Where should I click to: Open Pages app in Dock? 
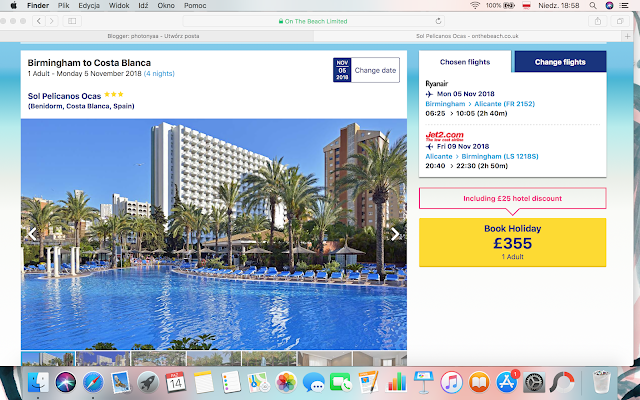coord(369,382)
